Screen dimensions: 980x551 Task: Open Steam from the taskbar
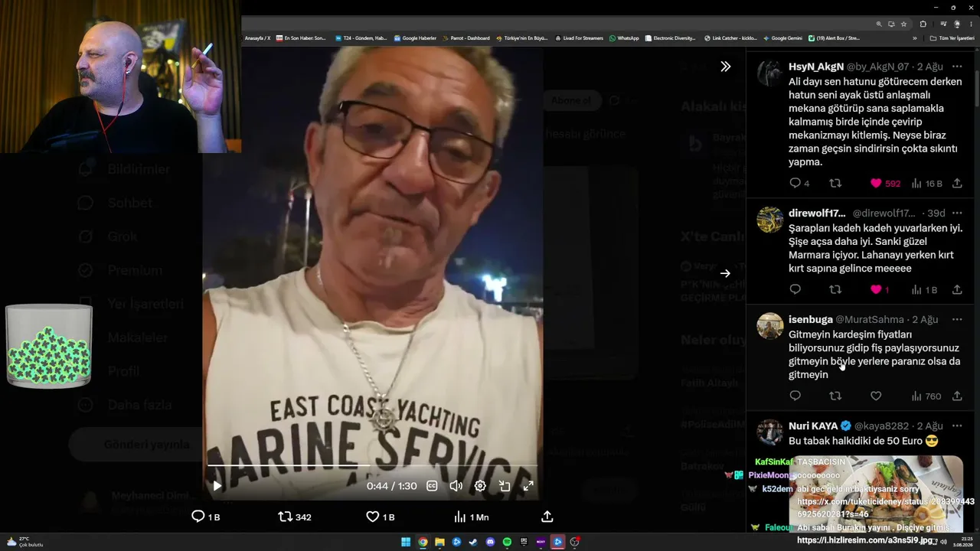[473, 542]
